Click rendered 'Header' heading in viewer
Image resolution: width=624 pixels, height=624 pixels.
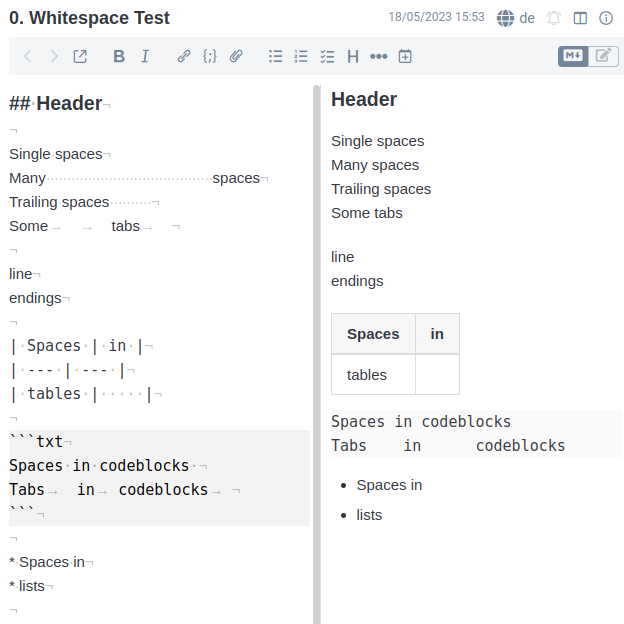pos(364,99)
